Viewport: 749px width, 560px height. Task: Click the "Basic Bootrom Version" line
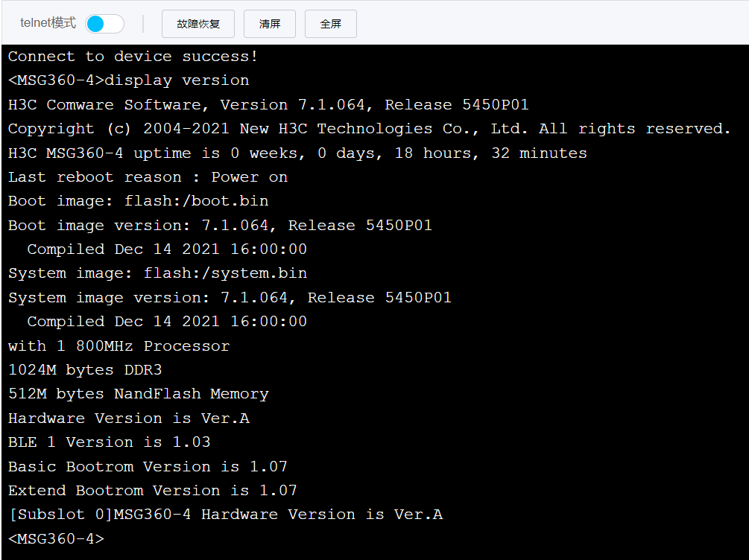[x=148, y=467]
